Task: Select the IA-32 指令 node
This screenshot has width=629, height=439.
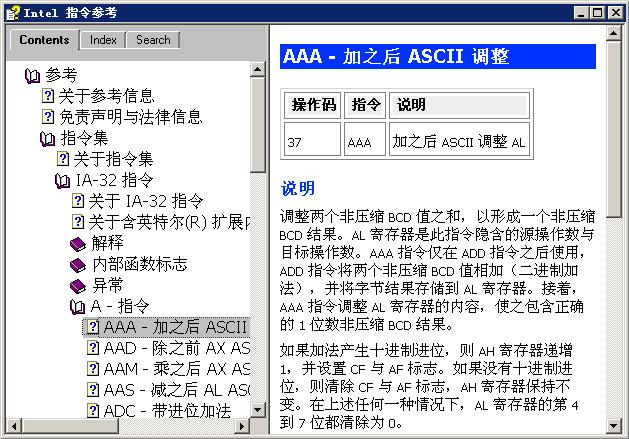Action: click(x=114, y=181)
